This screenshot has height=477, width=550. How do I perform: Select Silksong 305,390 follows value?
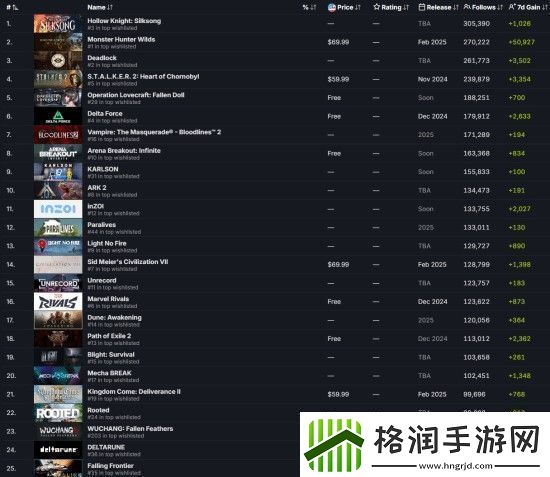[x=476, y=23]
